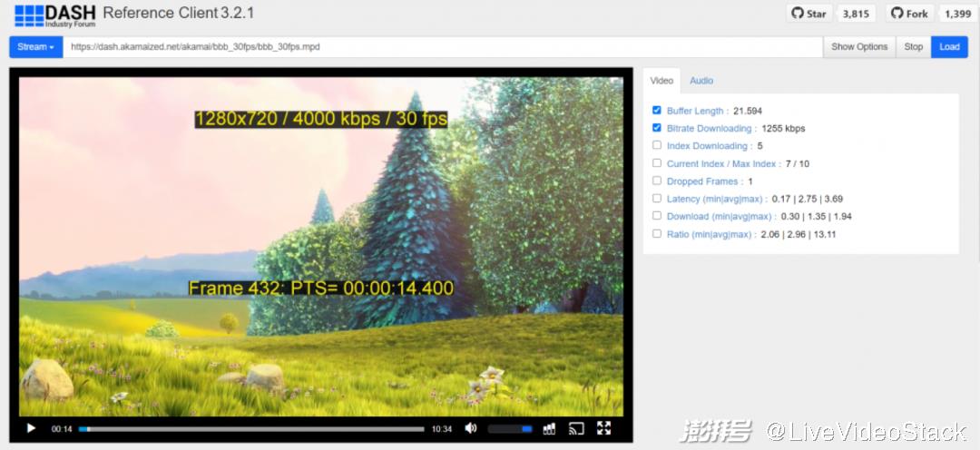
Task: Click the Load button
Action: (949, 47)
